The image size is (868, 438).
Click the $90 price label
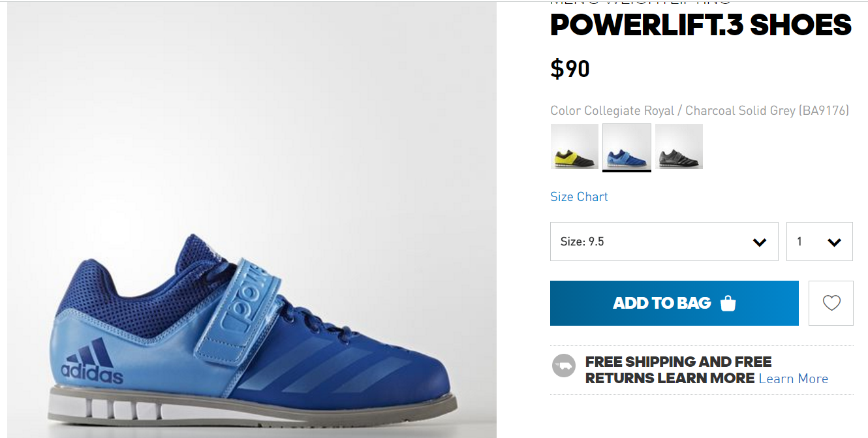(570, 69)
